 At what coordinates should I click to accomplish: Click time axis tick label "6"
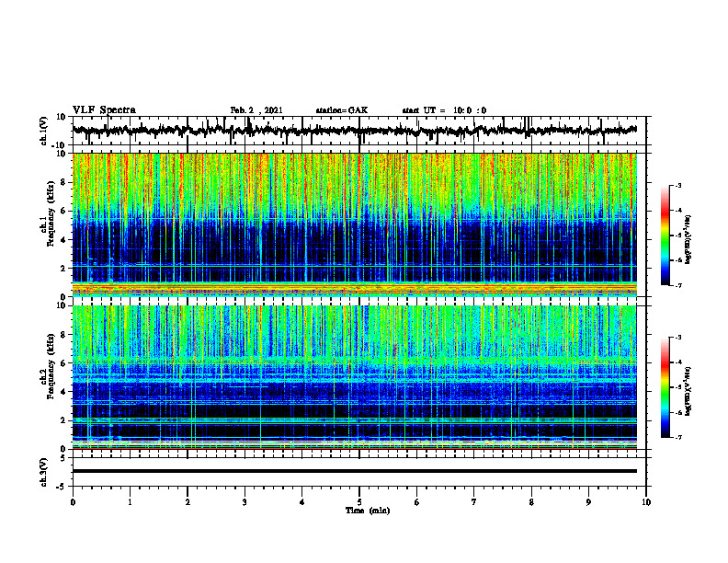pyautogui.click(x=417, y=502)
